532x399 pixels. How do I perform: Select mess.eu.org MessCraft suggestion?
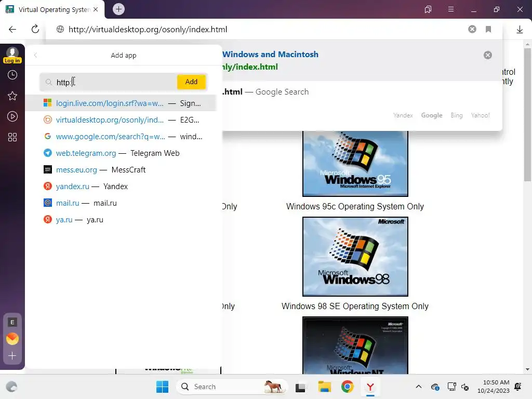pos(121,170)
